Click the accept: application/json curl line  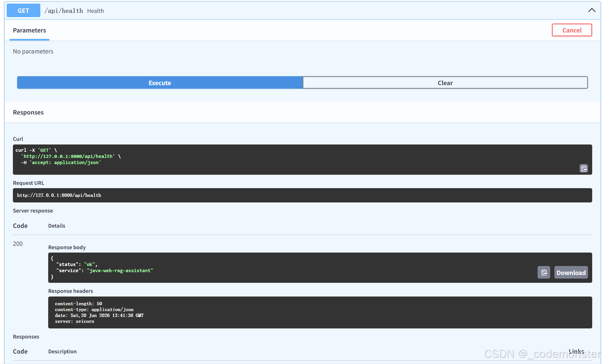(x=61, y=162)
